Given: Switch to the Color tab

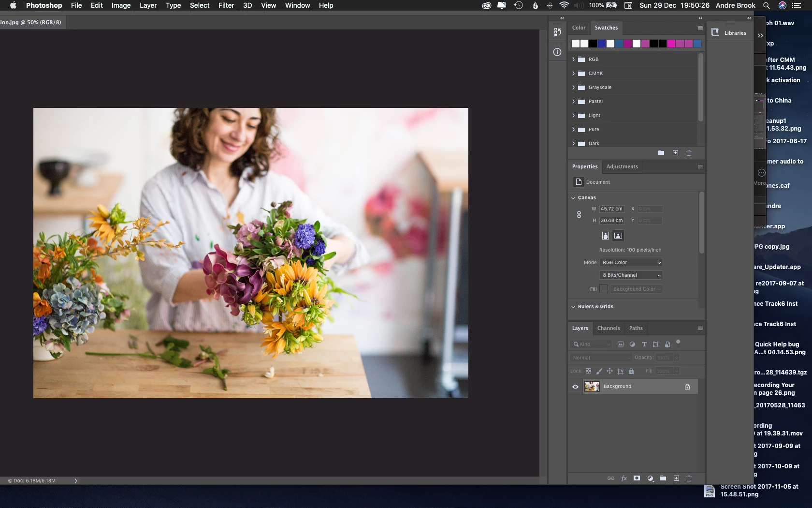Looking at the screenshot, I should pos(579,28).
